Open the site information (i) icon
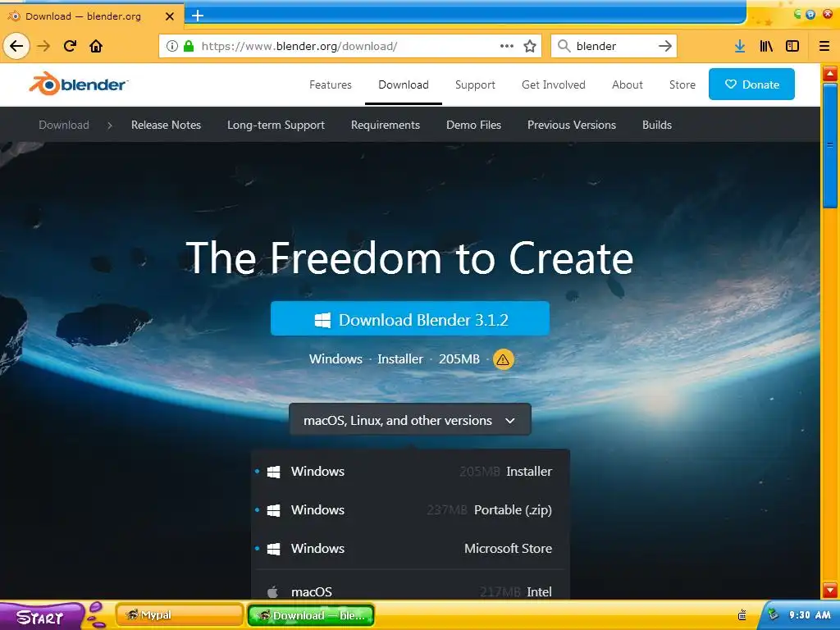 (x=172, y=46)
